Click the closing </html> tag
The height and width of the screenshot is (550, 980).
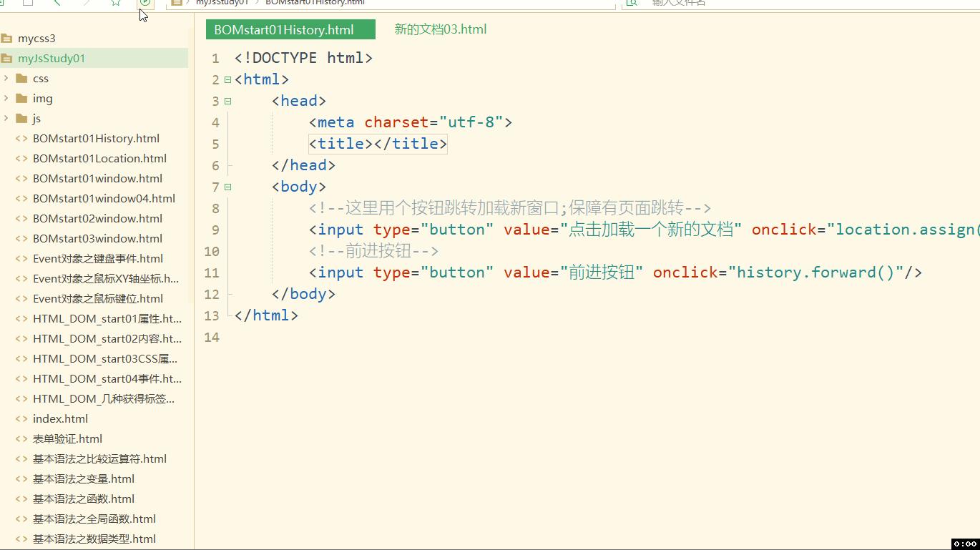(266, 315)
